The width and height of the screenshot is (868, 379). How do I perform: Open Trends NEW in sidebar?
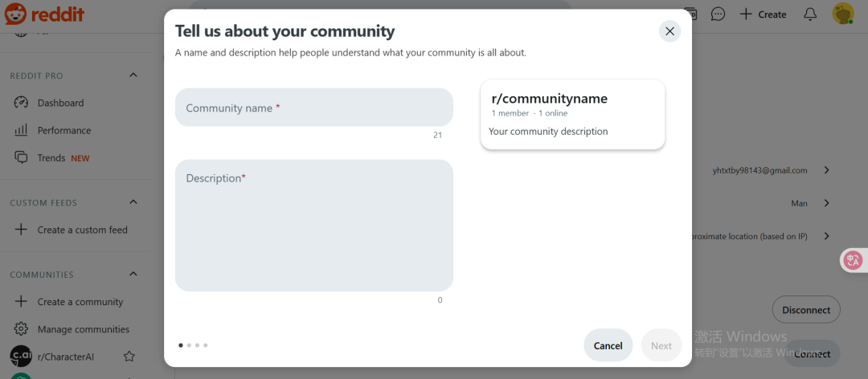[51, 158]
